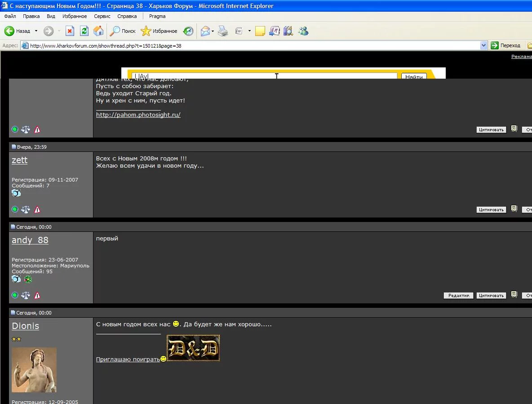Click the Переход go button
Screen dimensions: 532x404
pyautogui.click(x=505, y=45)
